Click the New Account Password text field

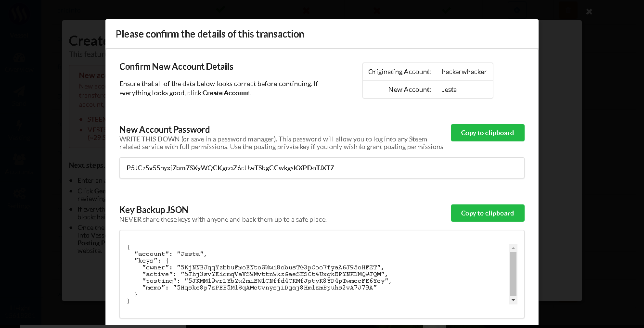[x=322, y=168]
